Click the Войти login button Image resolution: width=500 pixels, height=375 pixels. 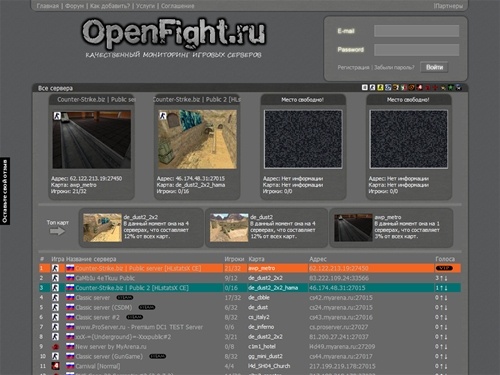(434, 67)
